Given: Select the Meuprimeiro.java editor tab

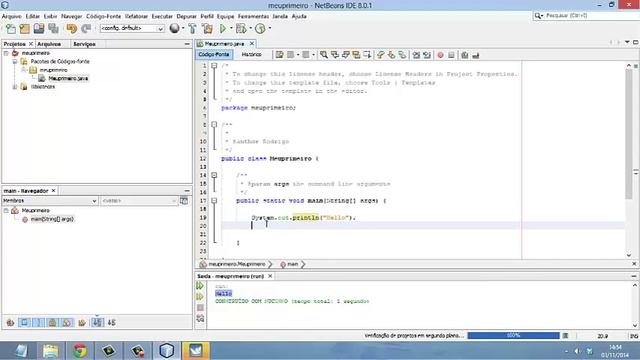Looking at the screenshot, I should [x=224, y=44].
